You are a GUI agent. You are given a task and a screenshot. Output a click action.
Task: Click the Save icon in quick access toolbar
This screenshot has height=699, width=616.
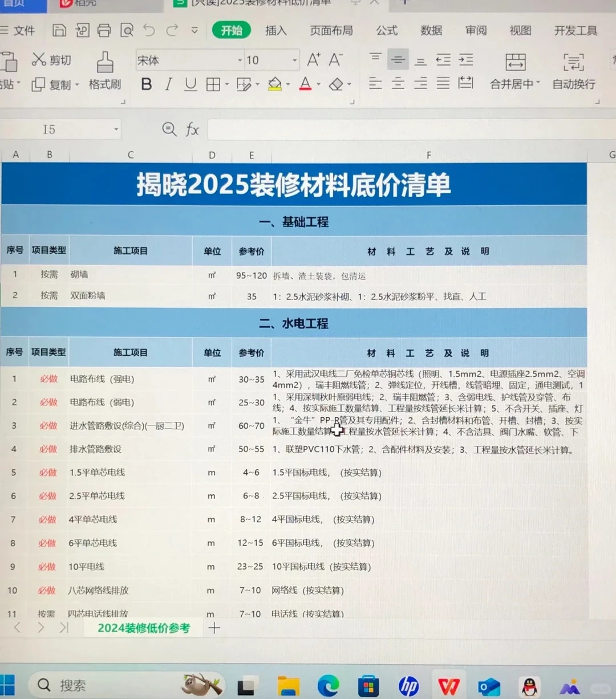point(60,30)
